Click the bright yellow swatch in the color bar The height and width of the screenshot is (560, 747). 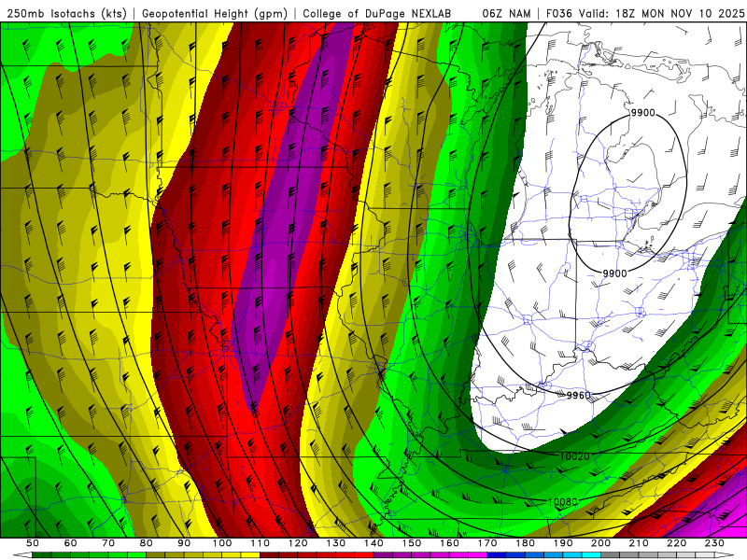click(250, 555)
